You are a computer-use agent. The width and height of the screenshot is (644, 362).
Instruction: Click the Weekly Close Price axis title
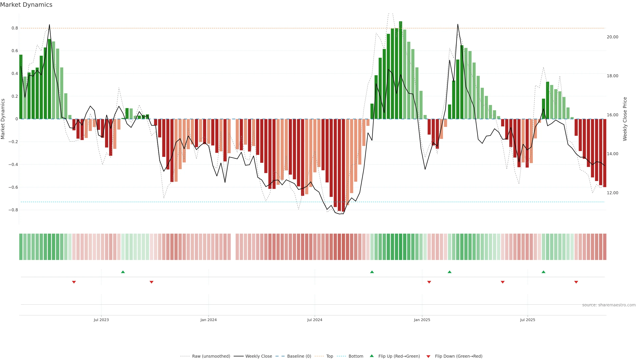tap(625, 119)
